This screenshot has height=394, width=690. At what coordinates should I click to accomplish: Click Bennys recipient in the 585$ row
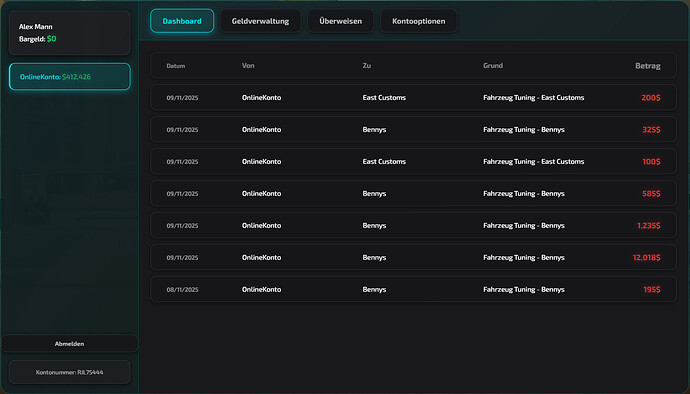[x=374, y=194]
